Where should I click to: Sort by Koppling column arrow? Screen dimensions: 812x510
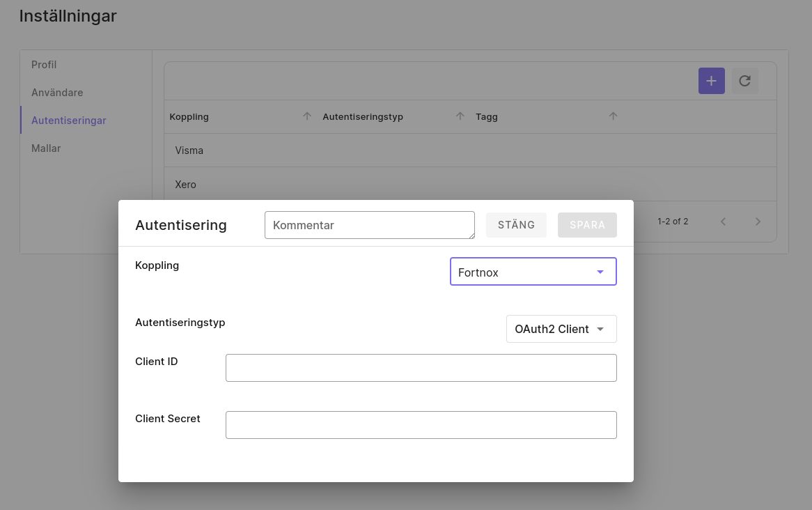pos(307,116)
